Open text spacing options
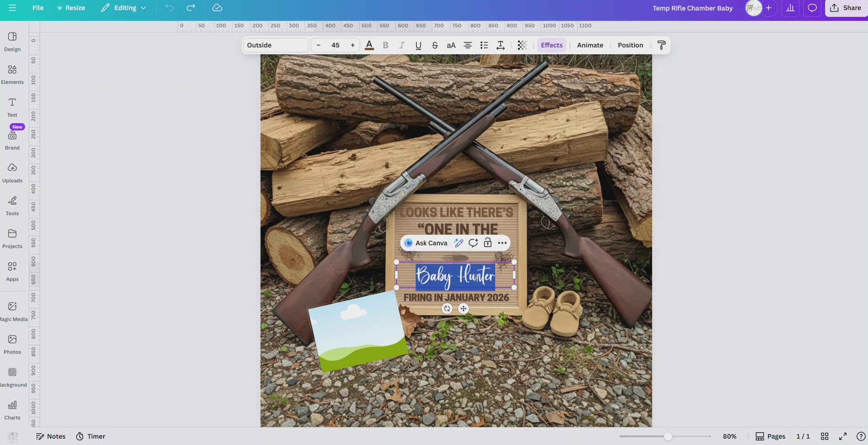Viewport: 868px width, 445px height. [501, 45]
